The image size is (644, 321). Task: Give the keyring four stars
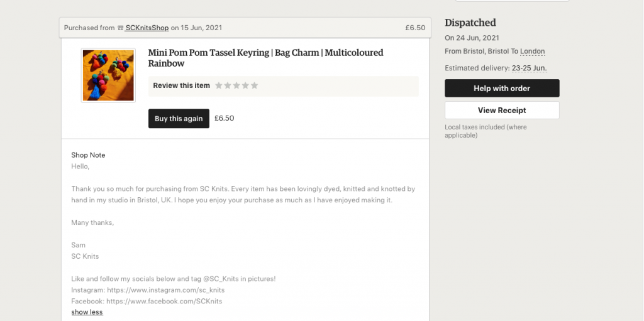(245, 85)
